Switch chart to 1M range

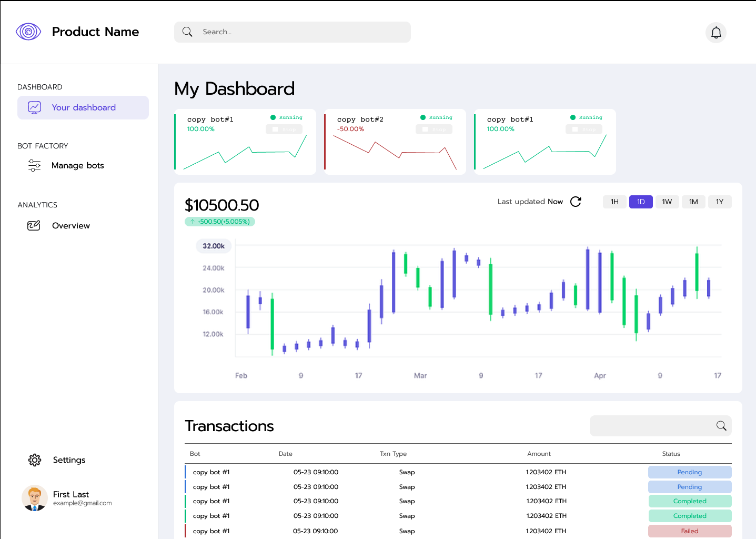point(693,202)
